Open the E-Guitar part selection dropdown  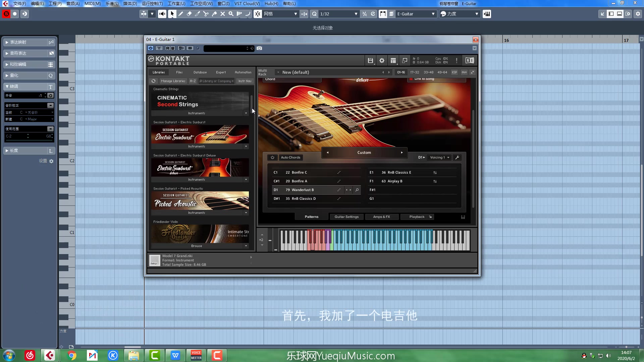(416, 14)
